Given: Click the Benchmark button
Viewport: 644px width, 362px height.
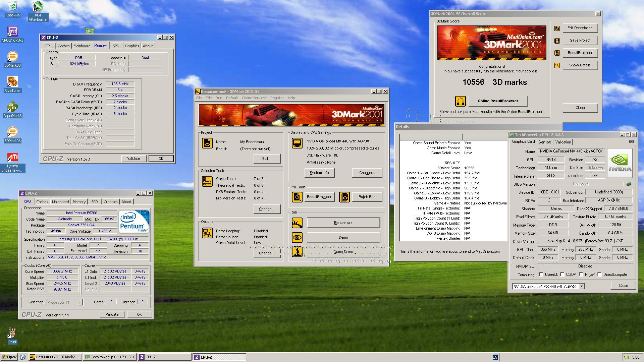Looking at the screenshot, I should [343, 223].
